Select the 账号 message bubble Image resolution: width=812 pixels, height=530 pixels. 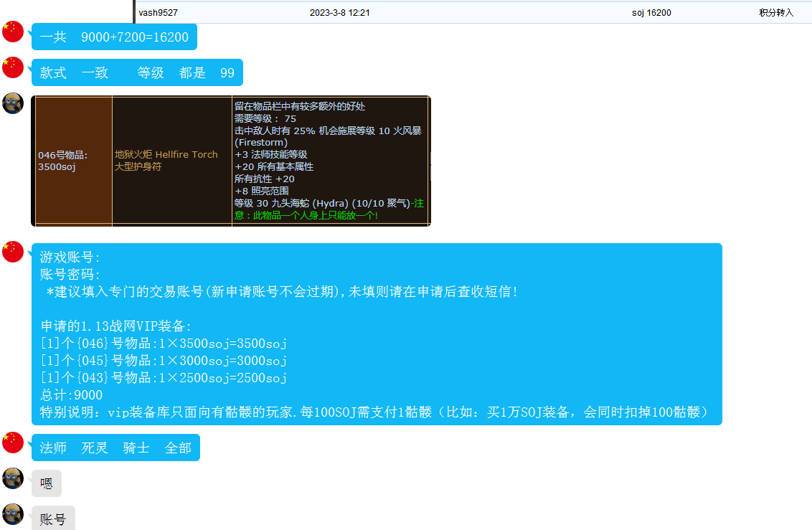pos(53,519)
